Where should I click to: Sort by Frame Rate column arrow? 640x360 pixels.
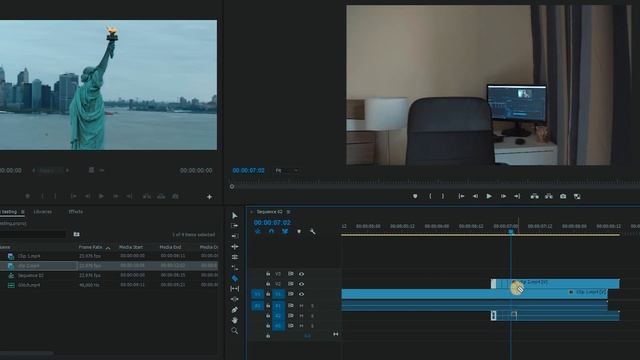point(108,248)
